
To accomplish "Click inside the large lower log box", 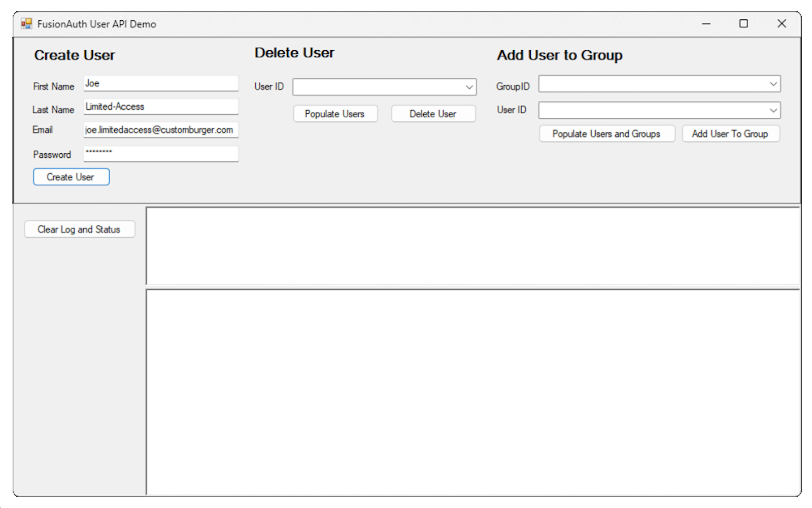I will 472,392.
